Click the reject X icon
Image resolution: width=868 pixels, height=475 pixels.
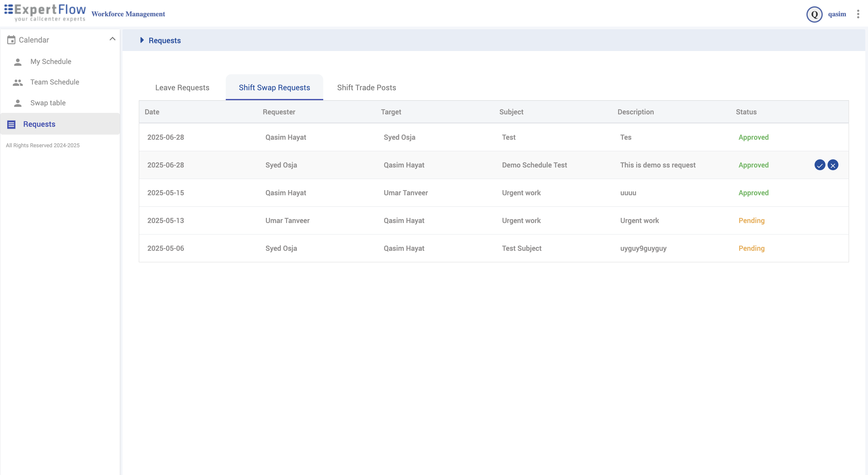(x=833, y=165)
